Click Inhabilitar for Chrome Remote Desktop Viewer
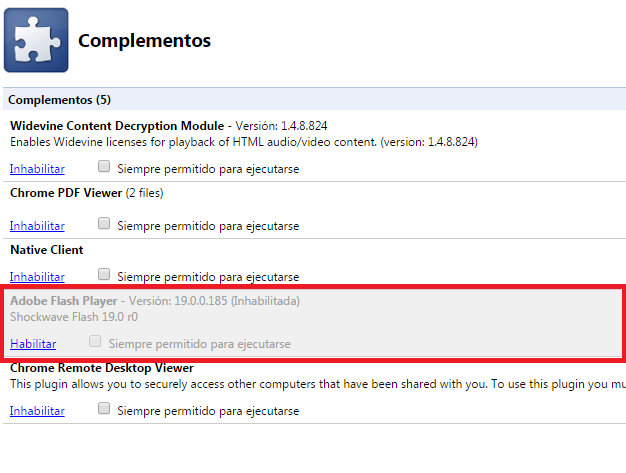The width and height of the screenshot is (626, 473). pyautogui.click(x=37, y=411)
